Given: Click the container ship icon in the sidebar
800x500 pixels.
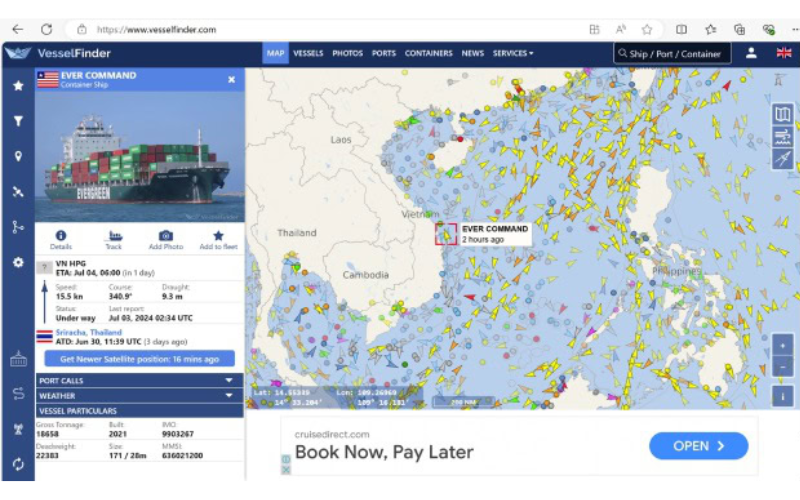Looking at the screenshot, I should click(x=18, y=359).
